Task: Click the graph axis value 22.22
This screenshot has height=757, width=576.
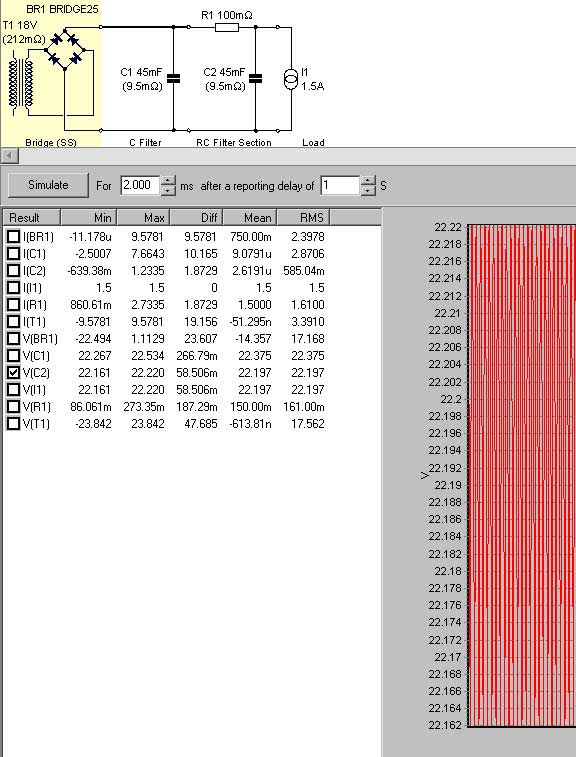Action: pyautogui.click(x=449, y=227)
